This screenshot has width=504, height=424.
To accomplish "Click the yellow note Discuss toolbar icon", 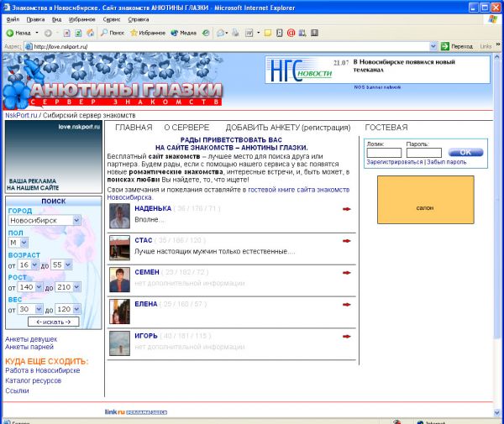I will [x=267, y=33].
